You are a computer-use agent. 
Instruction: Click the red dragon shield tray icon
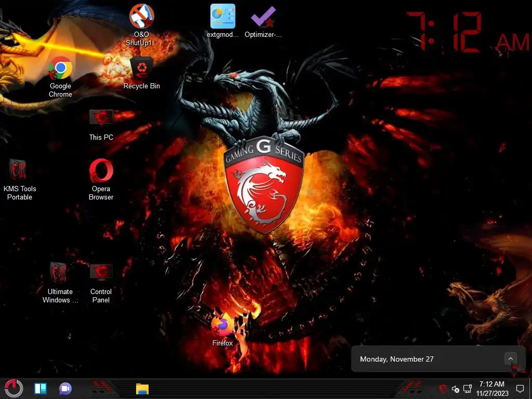pos(443,389)
